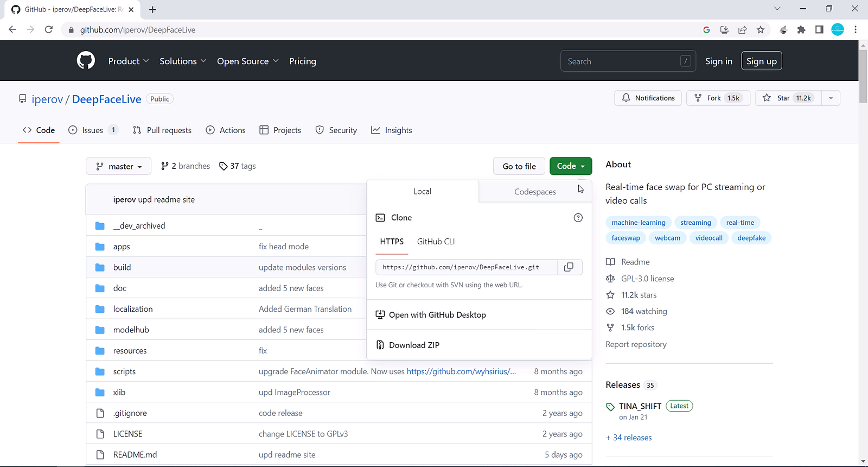Click the page vertical scrollbar
The image size is (868, 467).
(863, 76)
